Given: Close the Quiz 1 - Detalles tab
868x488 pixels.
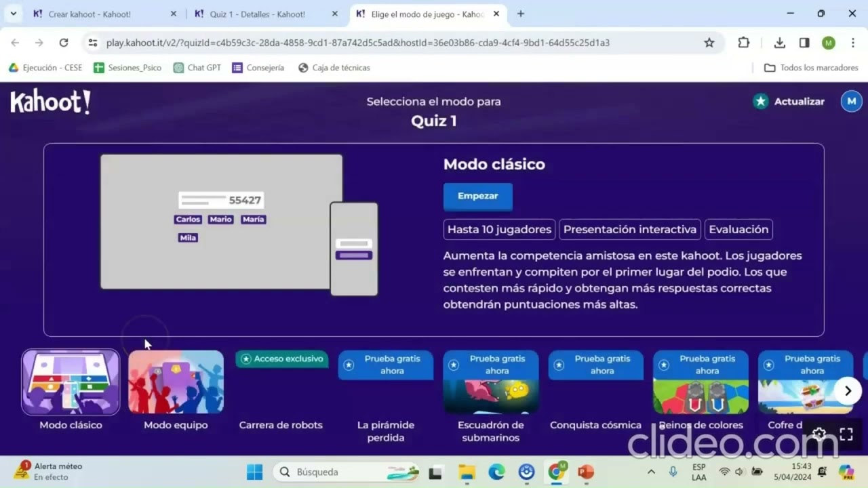Looking at the screenshot, I should tap(334, 14).
